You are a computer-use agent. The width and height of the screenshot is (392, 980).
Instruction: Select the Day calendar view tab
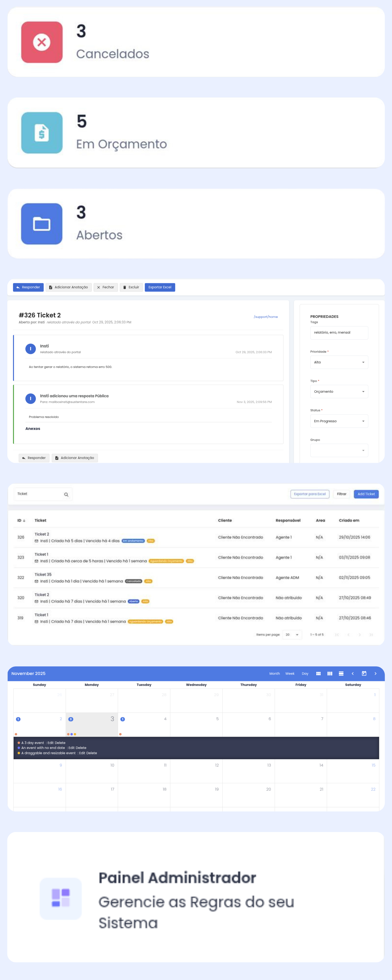coord(305,673)
